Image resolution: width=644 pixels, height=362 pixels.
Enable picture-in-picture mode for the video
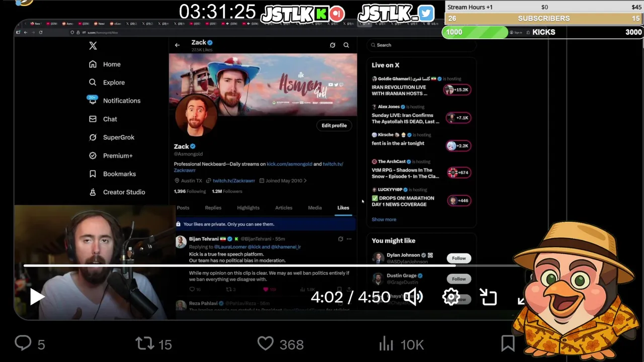488,297
